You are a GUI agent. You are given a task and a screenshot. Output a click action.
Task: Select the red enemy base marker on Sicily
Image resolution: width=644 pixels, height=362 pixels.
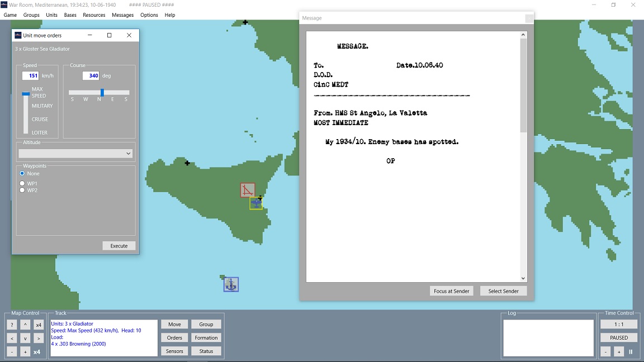point(248,190)
